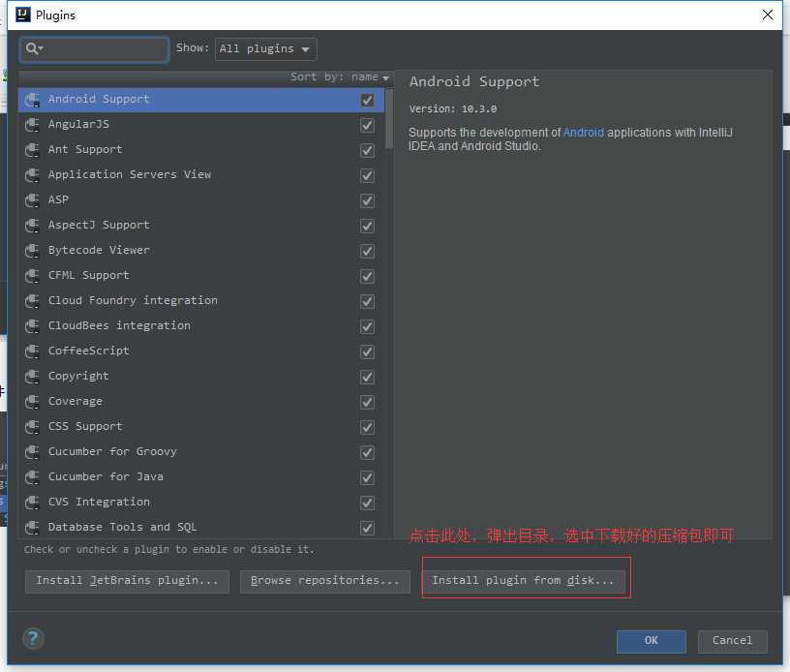Image resolution: width=790 pixels, height=672 pixels.
Task: Click Install JetBrains plugin button
Action: (x=127, y=581)
